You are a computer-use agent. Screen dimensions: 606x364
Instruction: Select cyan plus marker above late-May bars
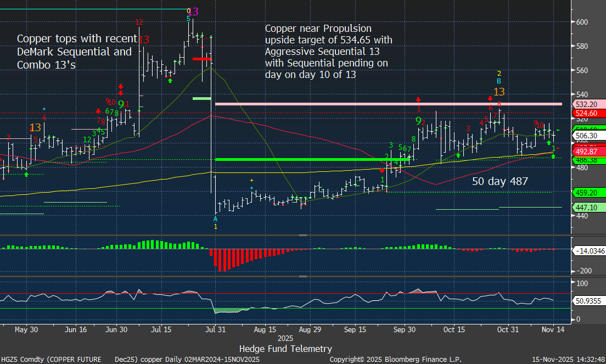click(x=44, y=109)
